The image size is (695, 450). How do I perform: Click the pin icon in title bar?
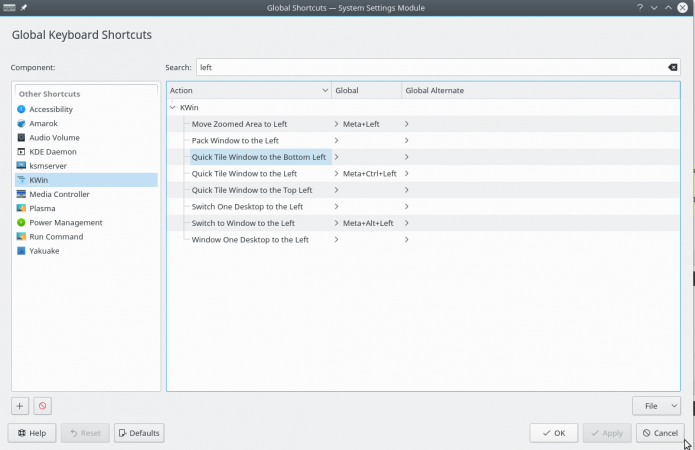point(23,8)
